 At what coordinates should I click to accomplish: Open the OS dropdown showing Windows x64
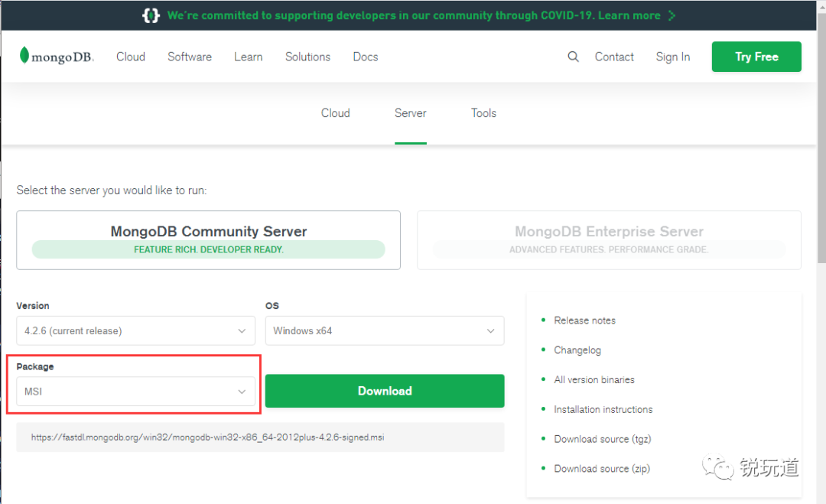[x=385, y=330]
